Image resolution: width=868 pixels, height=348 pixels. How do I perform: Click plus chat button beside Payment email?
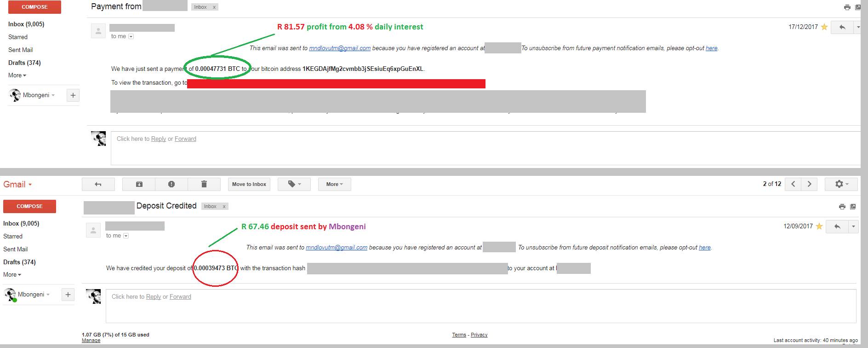(73, 95)
